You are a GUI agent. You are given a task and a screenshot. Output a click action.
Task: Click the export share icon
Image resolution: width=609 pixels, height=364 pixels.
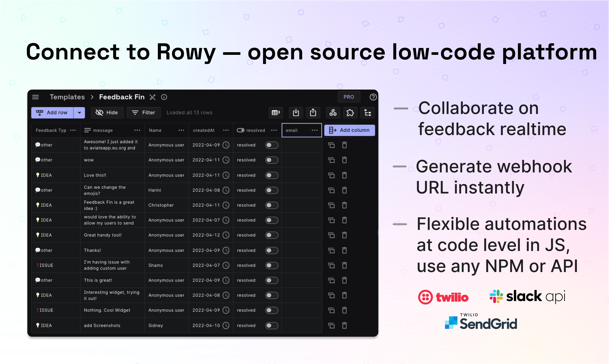313,113
